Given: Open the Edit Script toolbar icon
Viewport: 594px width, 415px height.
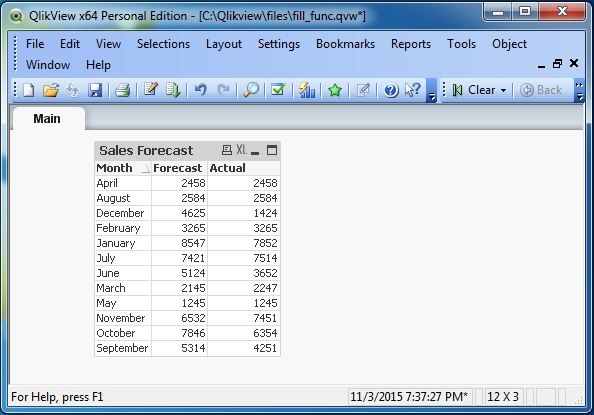Looking at the screenshot, I should click(x=151, y=90).
